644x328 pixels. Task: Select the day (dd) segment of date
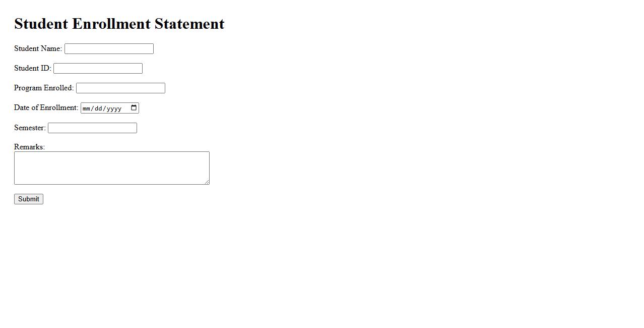coord(98,108)
